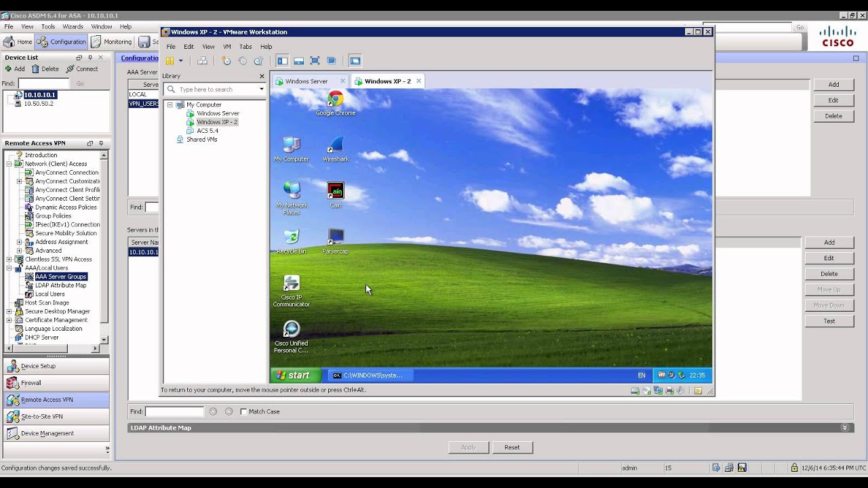Enter VMware full screen mode icon
The image size is (868, 488).
click(315, 61)
